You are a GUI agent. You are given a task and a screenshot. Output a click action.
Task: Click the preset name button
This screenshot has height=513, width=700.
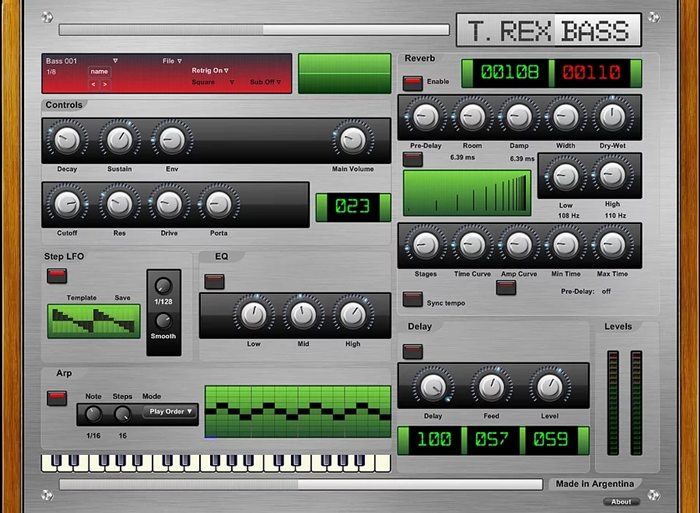pyautogui.click(x=99, y=72)
